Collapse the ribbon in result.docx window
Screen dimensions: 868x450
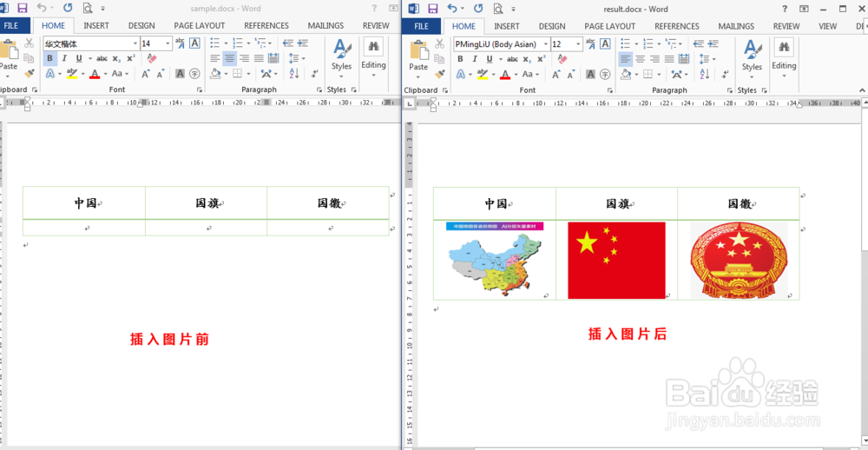click(x=863, y=89)
